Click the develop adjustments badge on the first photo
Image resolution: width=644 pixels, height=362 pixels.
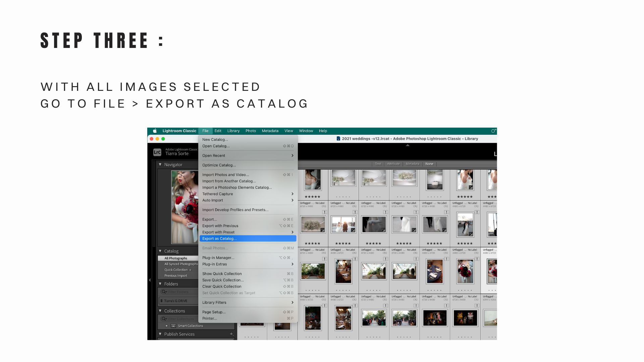tap(318, 188)
